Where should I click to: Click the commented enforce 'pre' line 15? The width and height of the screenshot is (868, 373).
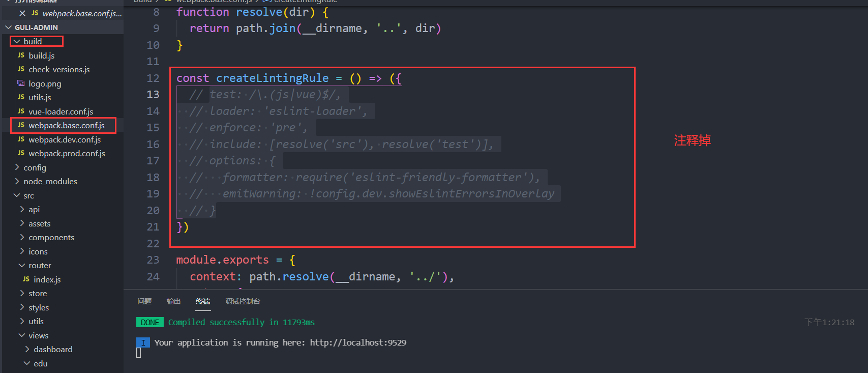[248, 128]
